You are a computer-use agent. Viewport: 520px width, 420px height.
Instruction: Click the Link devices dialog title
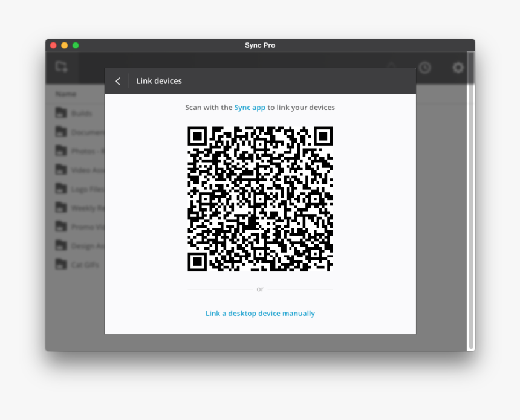(x=159, y=81)
